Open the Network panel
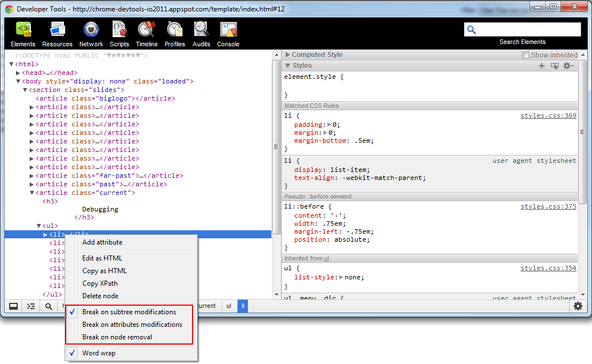Viewport: 592px width, 364px height. tap(91, 34)
